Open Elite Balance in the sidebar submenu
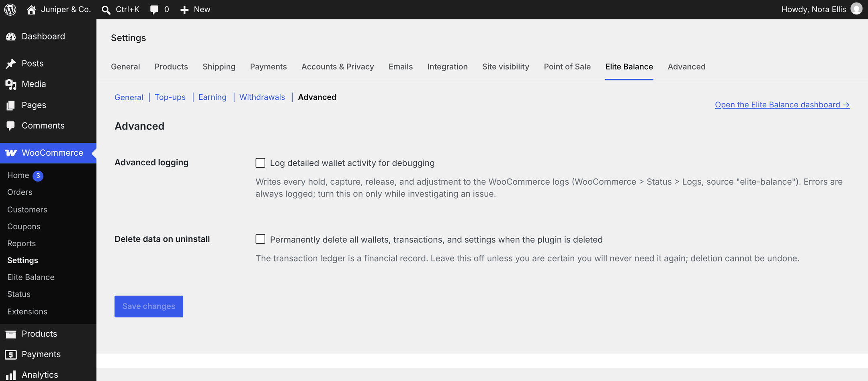 [31, 277]
